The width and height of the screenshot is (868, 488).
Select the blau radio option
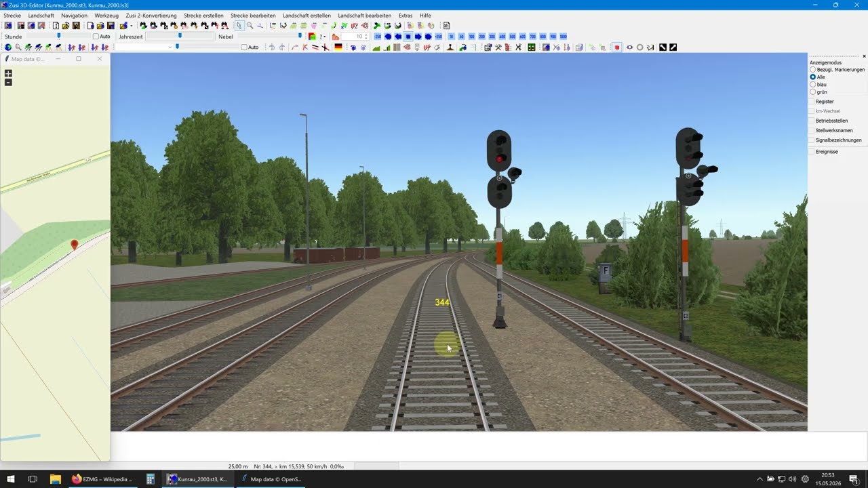[x=813, y=85]
